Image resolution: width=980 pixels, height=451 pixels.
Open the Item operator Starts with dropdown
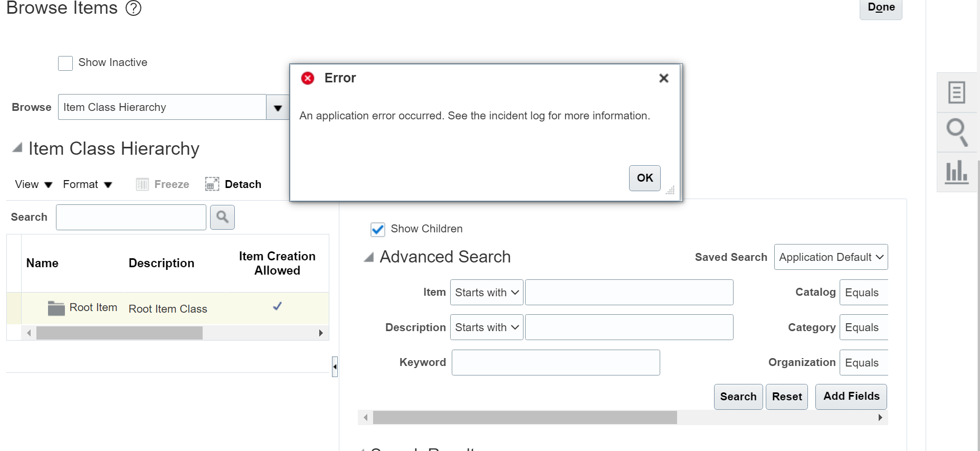[487, 293]
